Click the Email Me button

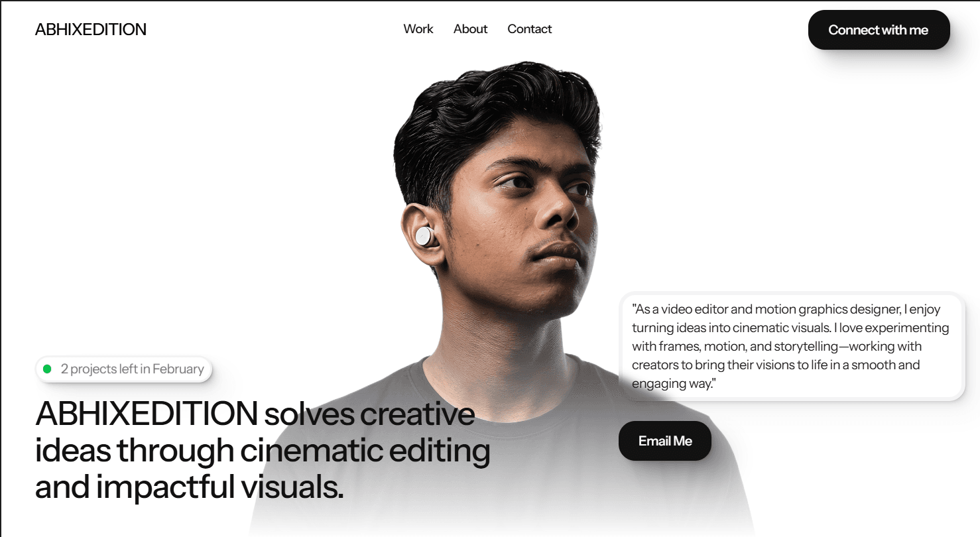click(x=665, y=441)
